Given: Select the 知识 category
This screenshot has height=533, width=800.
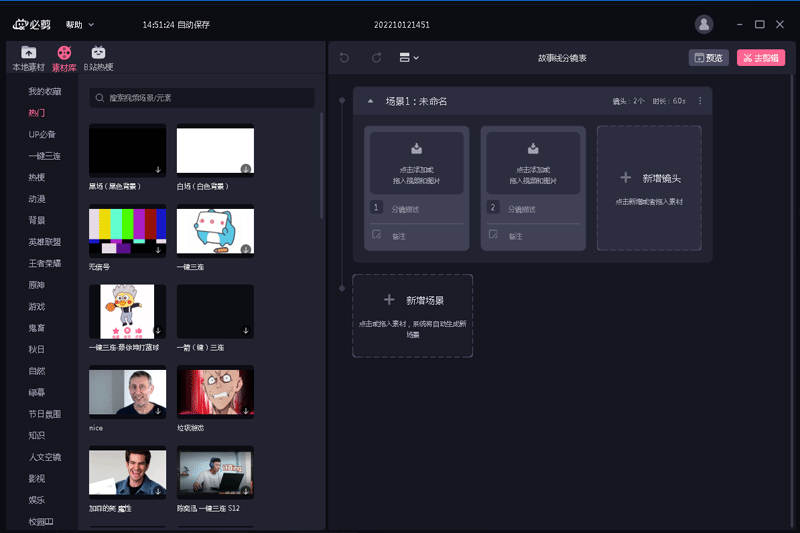Looking at the screenshot, I should [37, 435].
